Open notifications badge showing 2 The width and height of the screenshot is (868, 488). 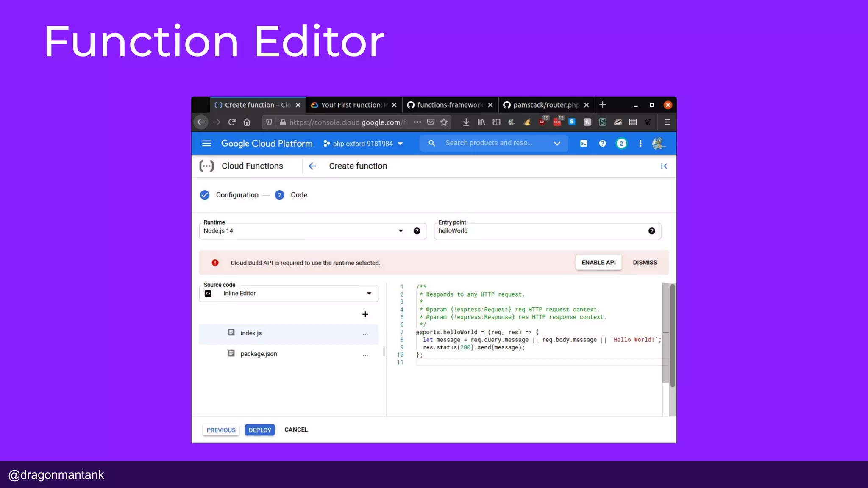coord(621,143)
